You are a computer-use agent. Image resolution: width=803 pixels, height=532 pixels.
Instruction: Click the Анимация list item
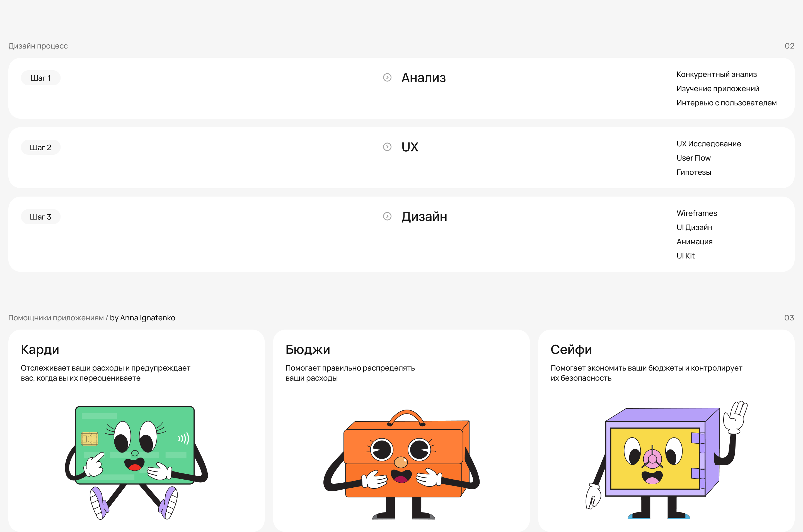tap(694, 241)
